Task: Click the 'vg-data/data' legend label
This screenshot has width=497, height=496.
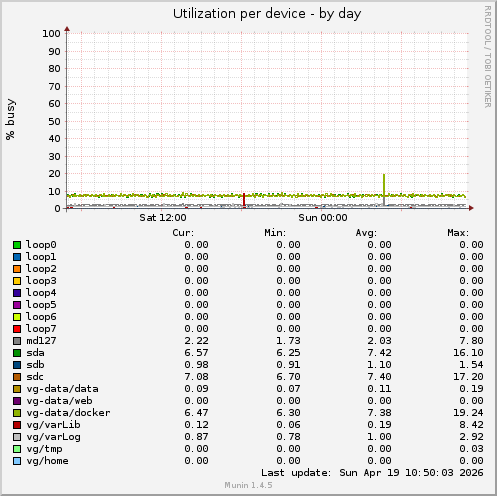Action: point(62,389)
